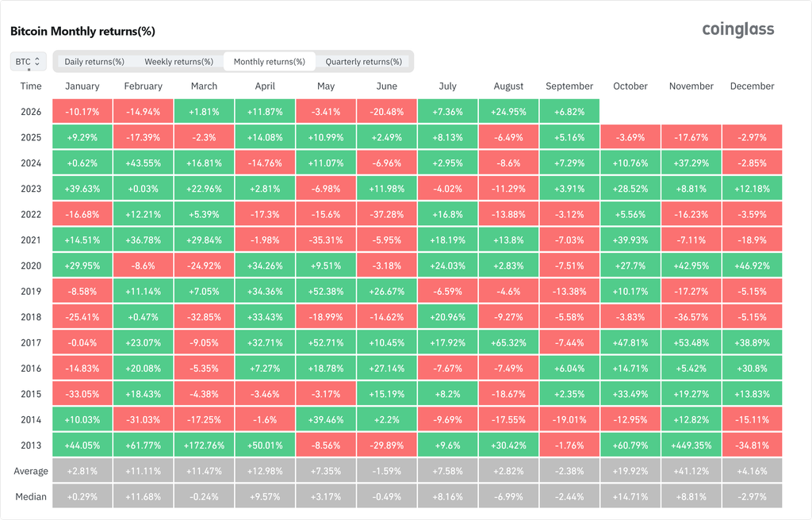Viewport: 812px width, 520px height.
Task: Click the +46.92% December 2020 cell
Action: (752, 266)
